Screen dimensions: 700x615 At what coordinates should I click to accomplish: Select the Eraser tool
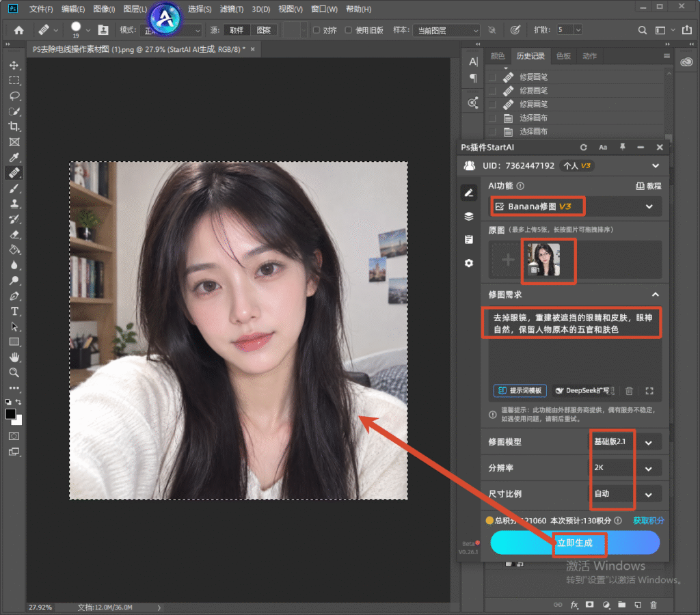(14, 235)
